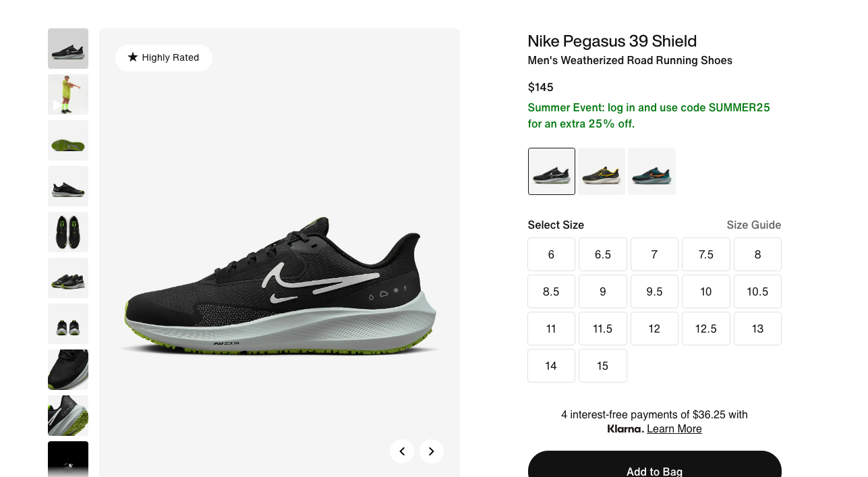868x477 pixels.
Task: Pick the black and yellow colorway swatch
Action: 602,171
